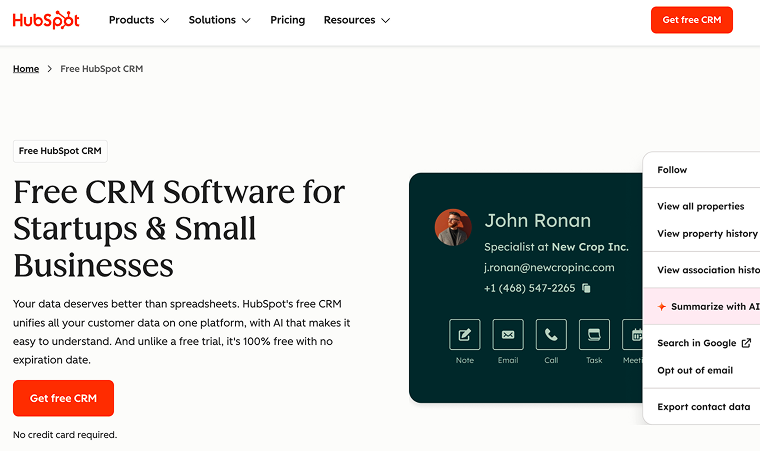
Task: Click the AI sparkle icon
Action: 662,306
